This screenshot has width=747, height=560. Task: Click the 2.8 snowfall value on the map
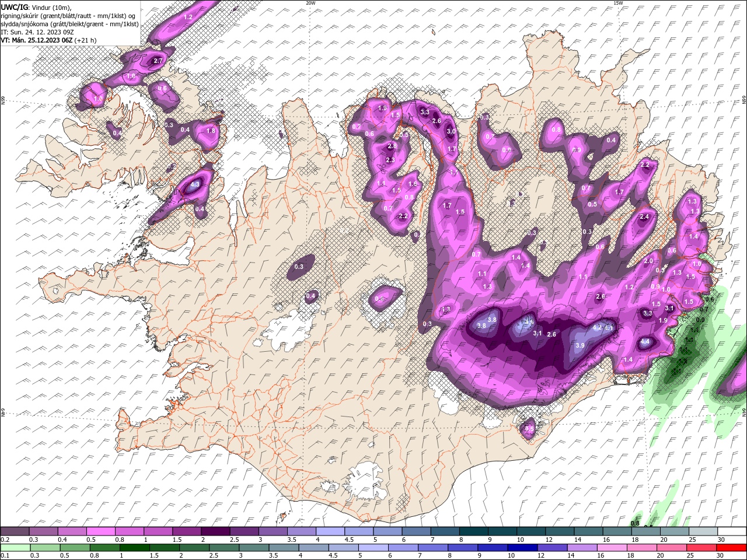[x=392, y=146]
